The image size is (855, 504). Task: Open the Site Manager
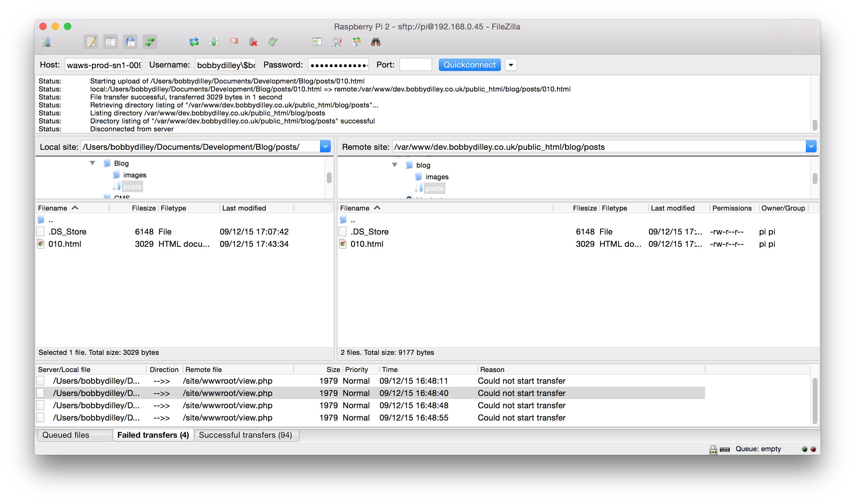tap(47, 42)
